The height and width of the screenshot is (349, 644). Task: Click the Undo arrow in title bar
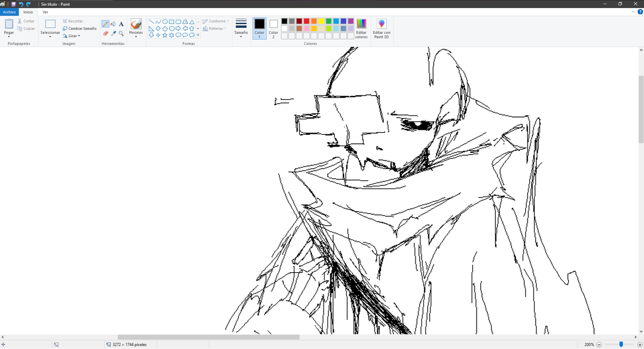click(x=21, y=4)
